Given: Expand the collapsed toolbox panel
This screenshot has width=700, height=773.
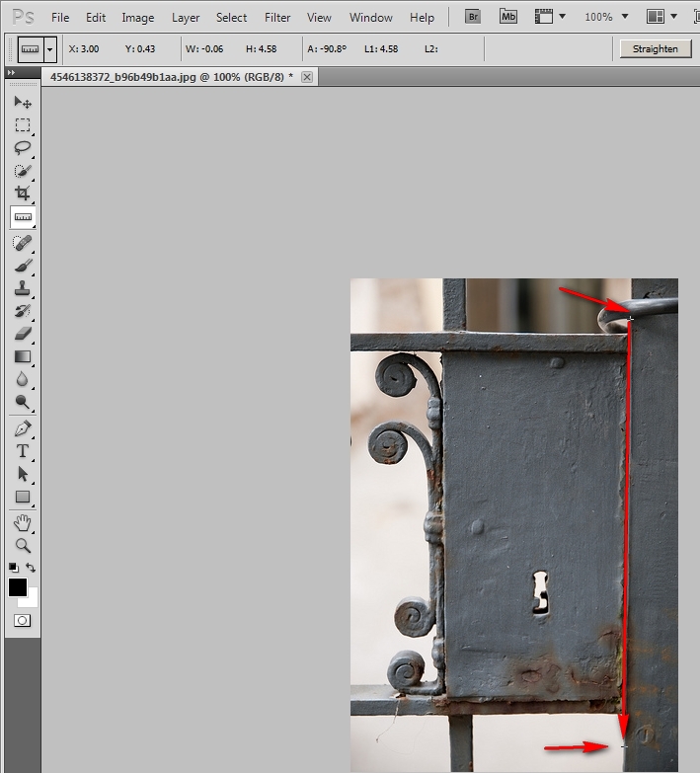Looking at the screenshot, I should tap(11, 72).
